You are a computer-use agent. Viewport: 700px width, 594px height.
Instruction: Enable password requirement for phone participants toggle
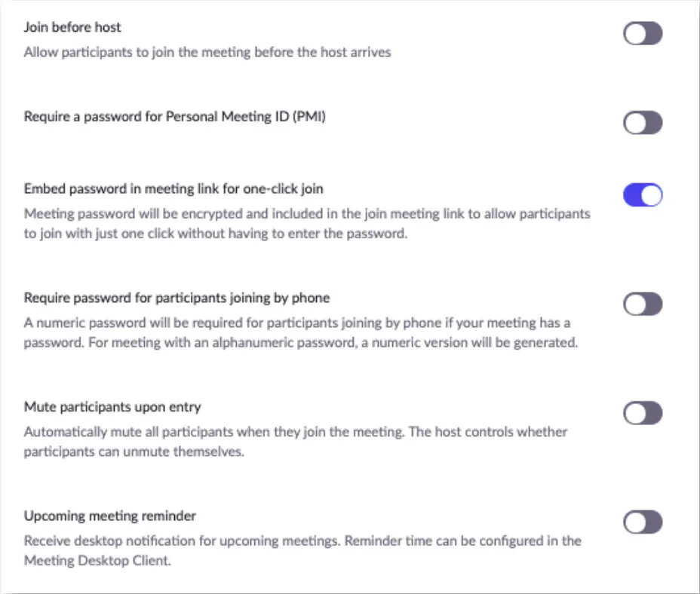coord(643,305)
